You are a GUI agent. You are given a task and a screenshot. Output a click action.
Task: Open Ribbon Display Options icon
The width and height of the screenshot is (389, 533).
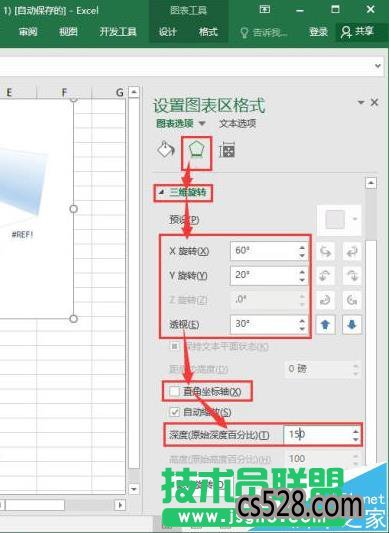[x=265, y=10]
